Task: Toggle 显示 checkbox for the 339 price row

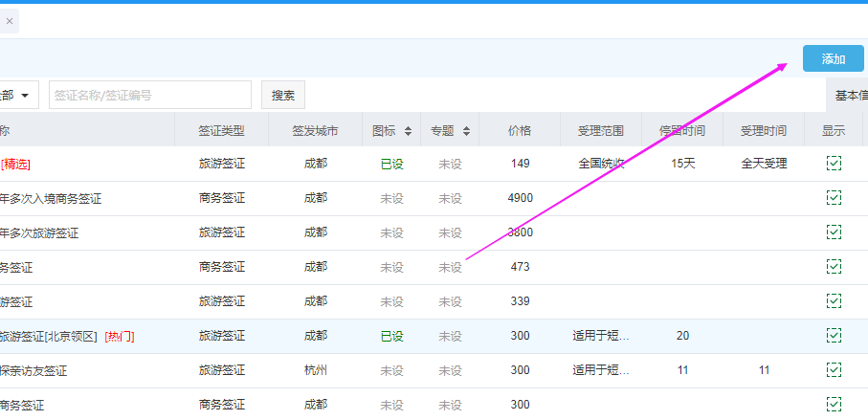Action: 834,301
